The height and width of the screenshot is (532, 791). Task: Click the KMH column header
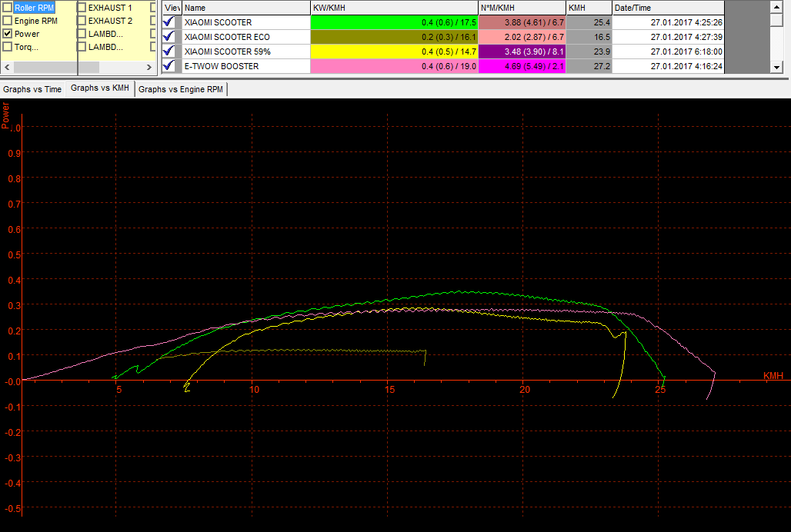[x=589, y=8]
